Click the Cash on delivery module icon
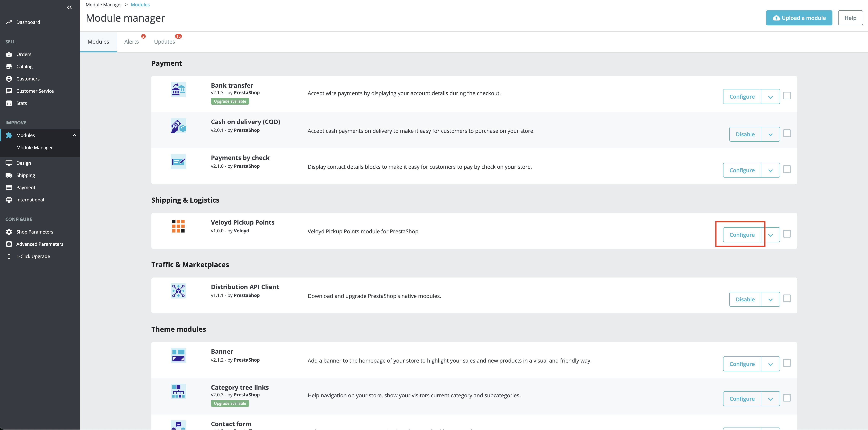 (x=178, y=126)
